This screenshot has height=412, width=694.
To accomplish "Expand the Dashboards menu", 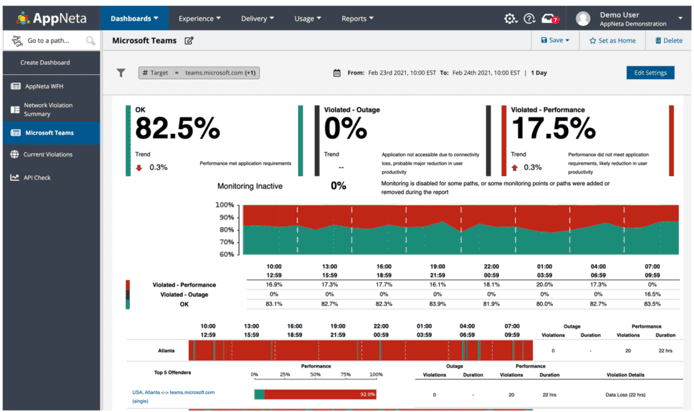I will point(134,18).
